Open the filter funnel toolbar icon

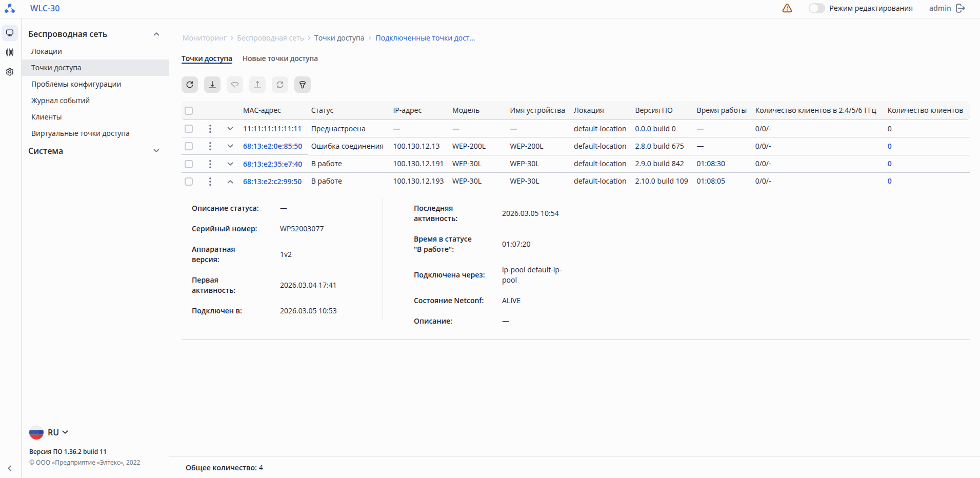pyautogui.click(x=303, y=85)
